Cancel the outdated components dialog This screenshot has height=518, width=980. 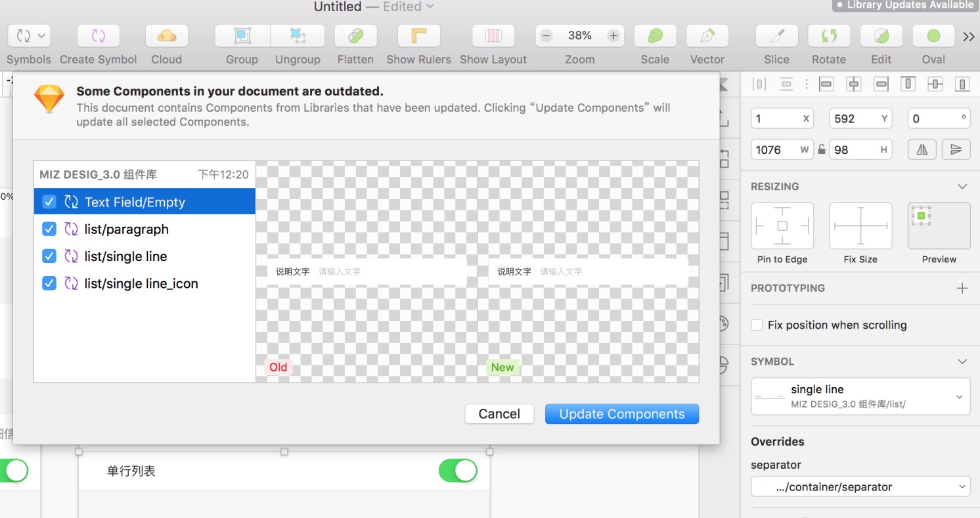(x=499, y=414)
